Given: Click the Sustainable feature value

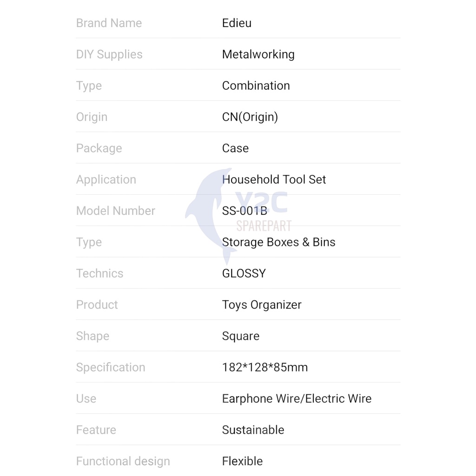Looking at the screenshot, I should pos(253,430).
